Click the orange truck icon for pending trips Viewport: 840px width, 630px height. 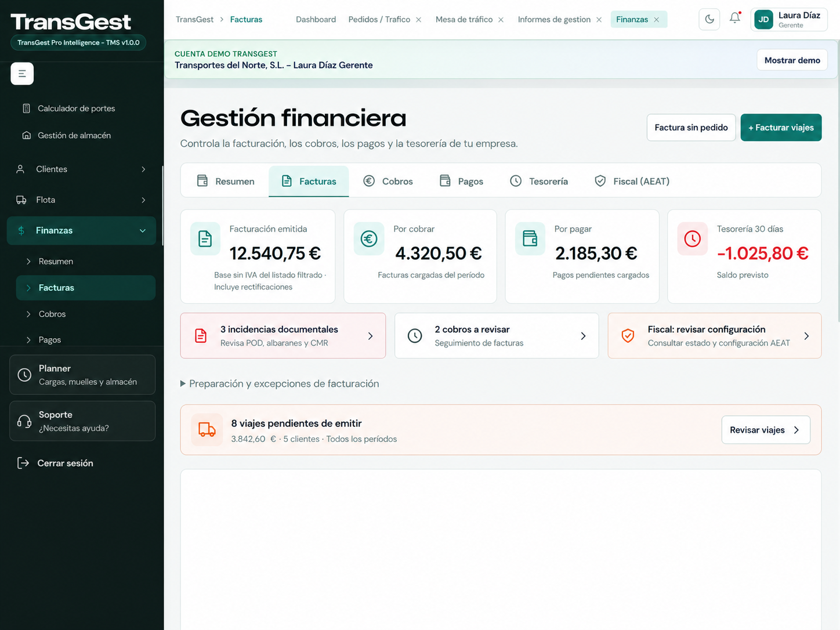click(207, 429)
